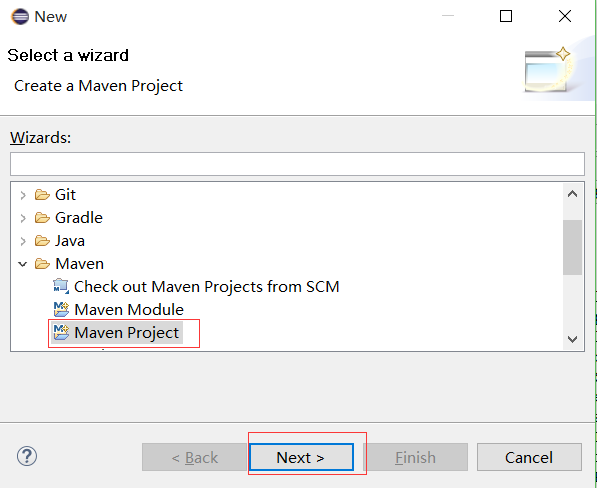
Task: Click the Maven folder icon
Action: tap(42, 263)
